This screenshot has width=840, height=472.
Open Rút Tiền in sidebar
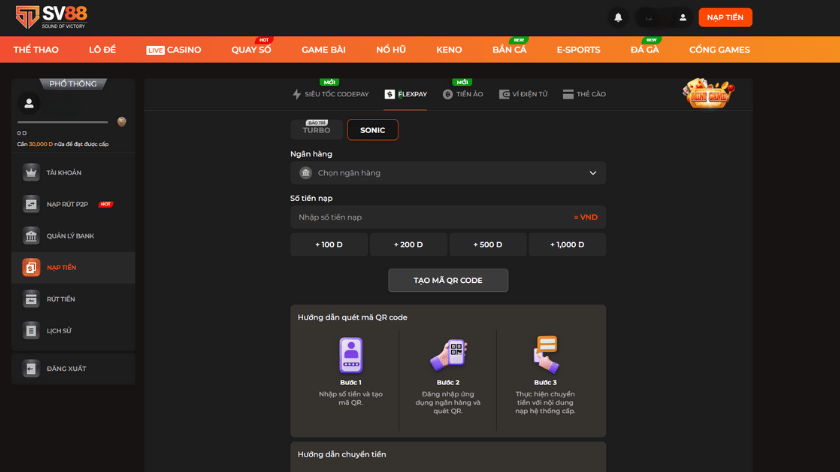point(73,299)
